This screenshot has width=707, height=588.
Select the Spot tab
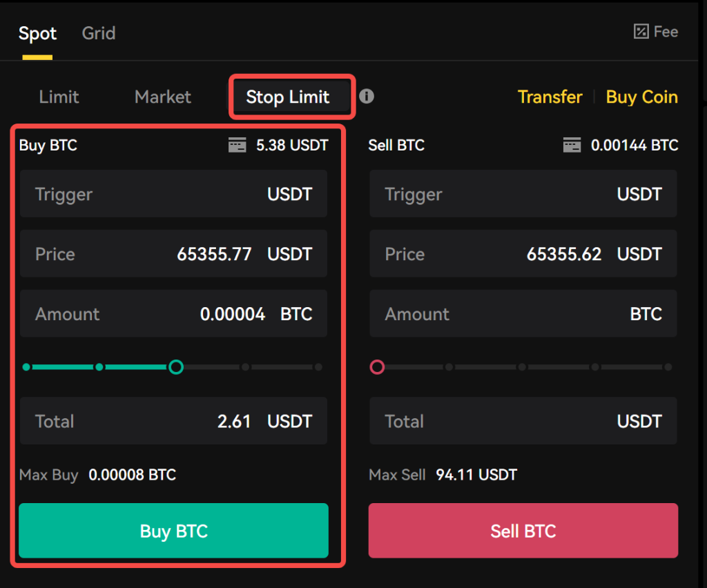[x=37, y=32]
